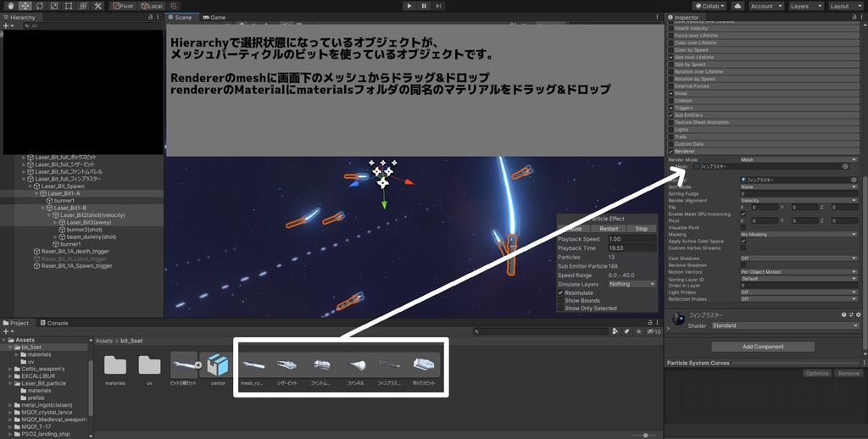
Task: Switch to the Console tab
Action: tap(53, 323)
